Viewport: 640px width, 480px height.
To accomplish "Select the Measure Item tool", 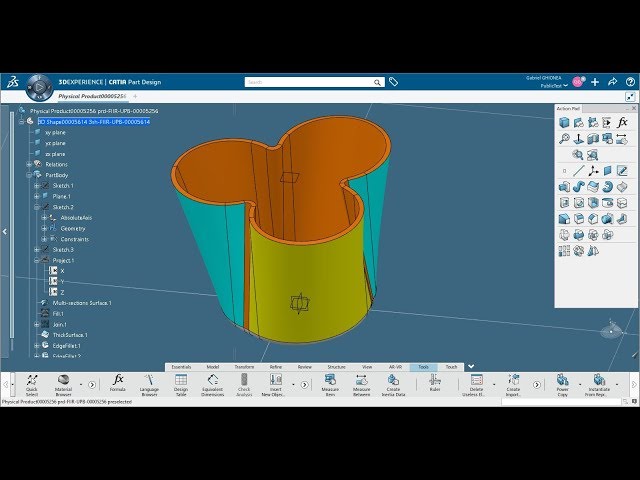I will [330, 384].
